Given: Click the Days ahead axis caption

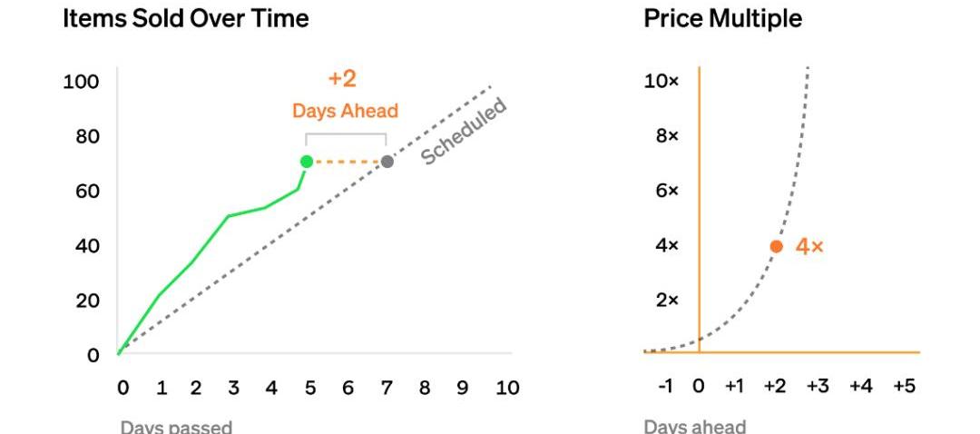Looking at the screenshot, I should tap(695, 426).
